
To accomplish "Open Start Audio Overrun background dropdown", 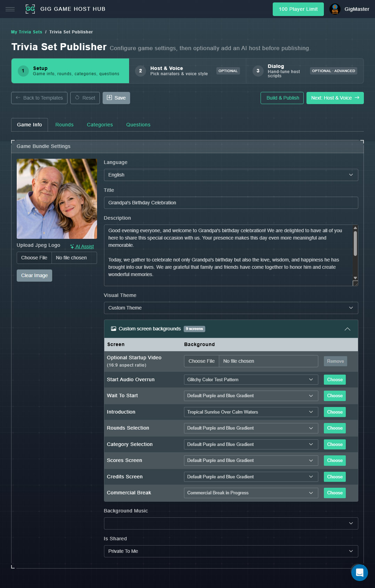I will tap(251, 379).
